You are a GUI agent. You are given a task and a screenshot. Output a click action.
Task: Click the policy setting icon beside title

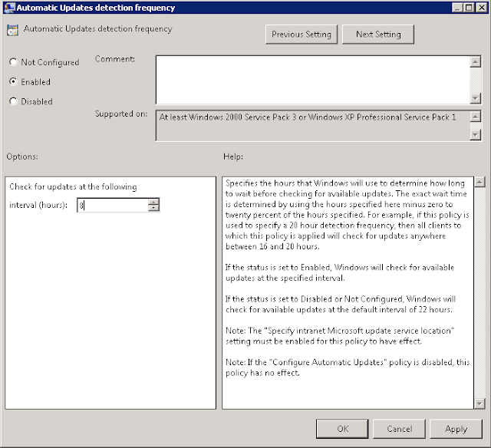[12, 31]
